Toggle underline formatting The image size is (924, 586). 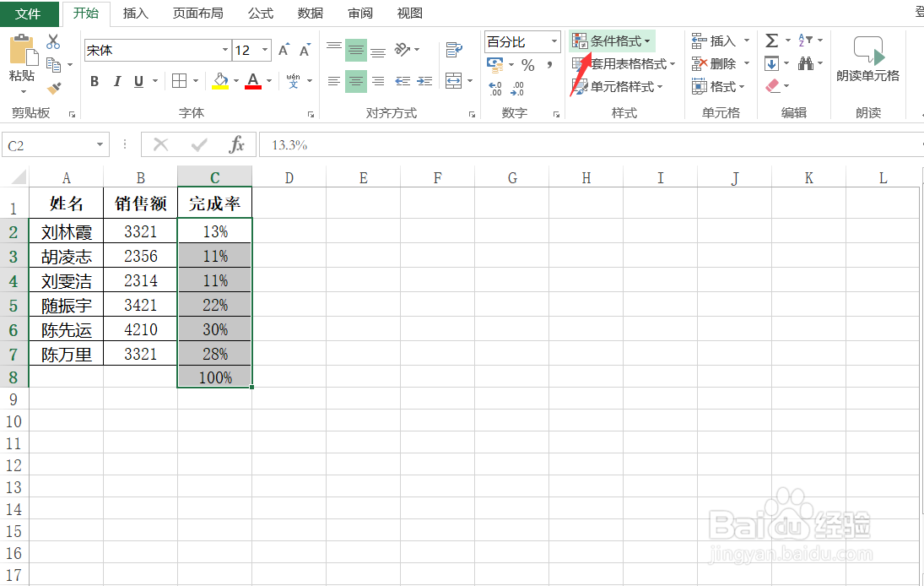138,81
